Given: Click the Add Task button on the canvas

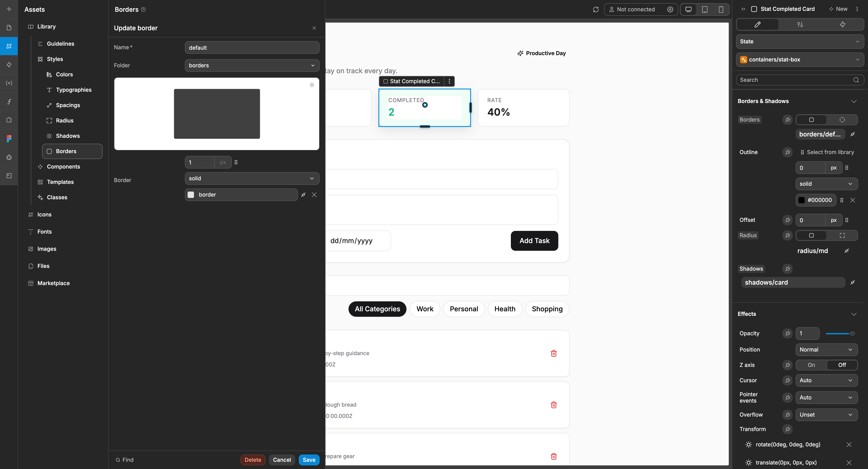Looking at the screenshot, I should click(534, 241).
